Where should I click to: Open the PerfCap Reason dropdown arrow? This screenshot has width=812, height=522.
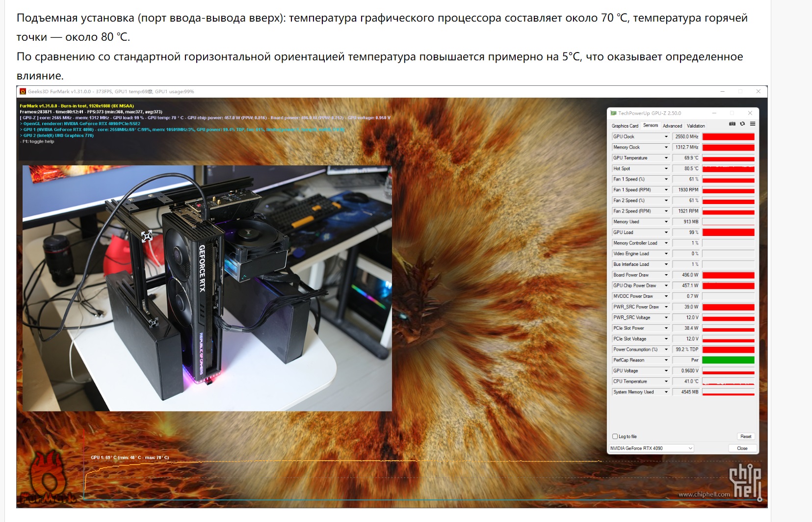click(666, 360)
